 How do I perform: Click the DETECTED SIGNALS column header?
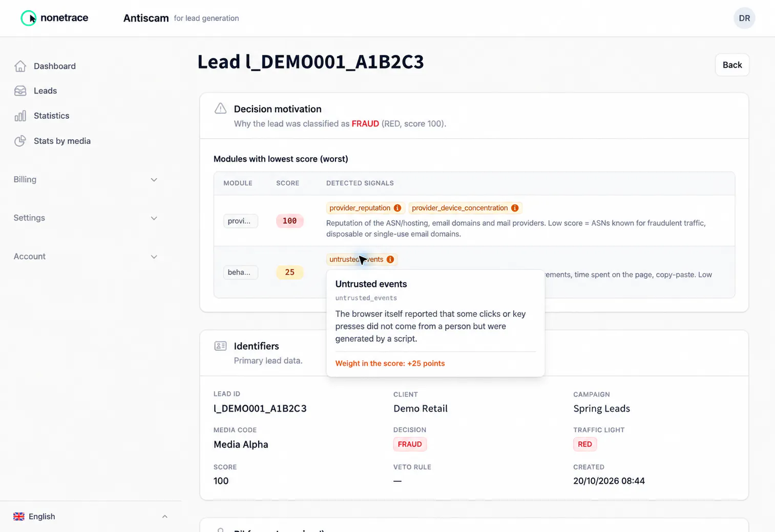pos(360,183)
